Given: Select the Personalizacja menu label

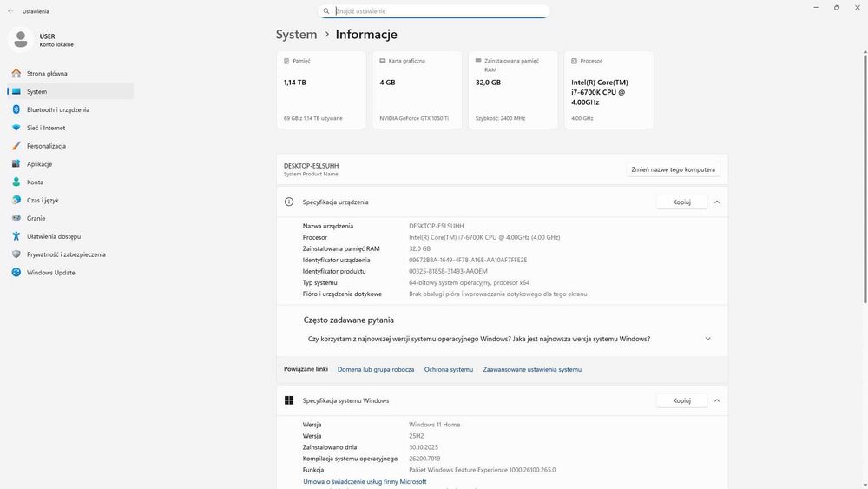Looking at the screenshot, I should [x=47, y=146].
